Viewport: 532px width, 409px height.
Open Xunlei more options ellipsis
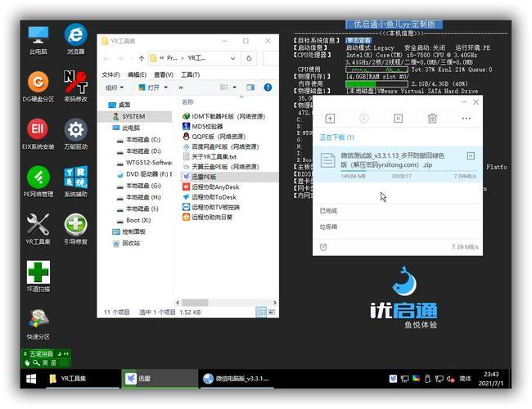point(467,119)
